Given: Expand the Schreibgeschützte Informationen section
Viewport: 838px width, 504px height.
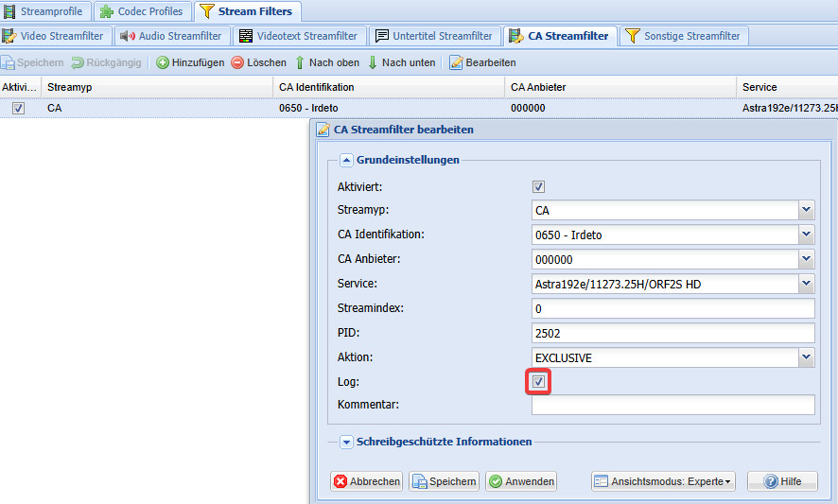Looking at the screenshot, I should pos(346,442).
